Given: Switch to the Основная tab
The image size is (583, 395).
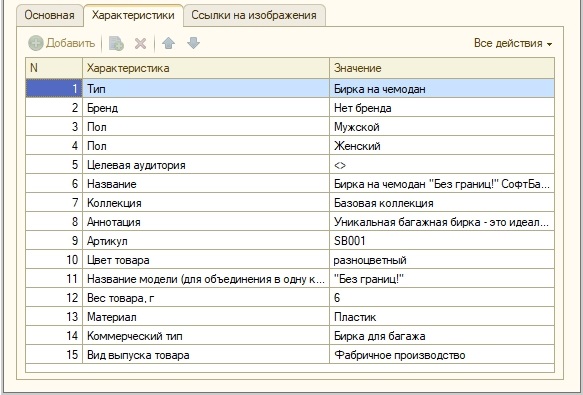Looking at the screenshot, I should click(49, 15).
